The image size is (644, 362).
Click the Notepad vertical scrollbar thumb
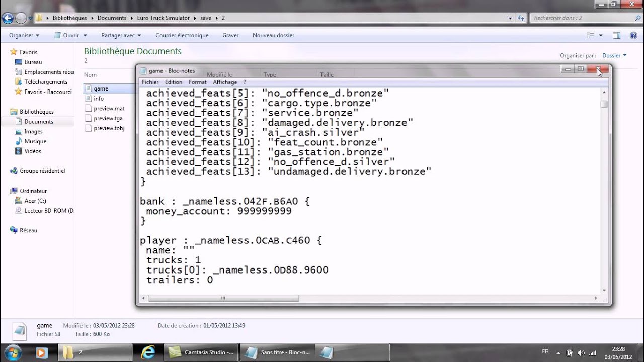[x=604, y=104]
